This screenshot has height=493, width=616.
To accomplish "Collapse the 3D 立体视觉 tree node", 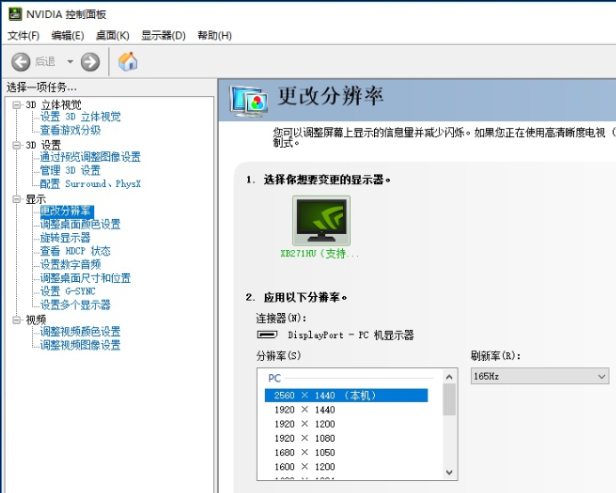I will tap(16, 105).
